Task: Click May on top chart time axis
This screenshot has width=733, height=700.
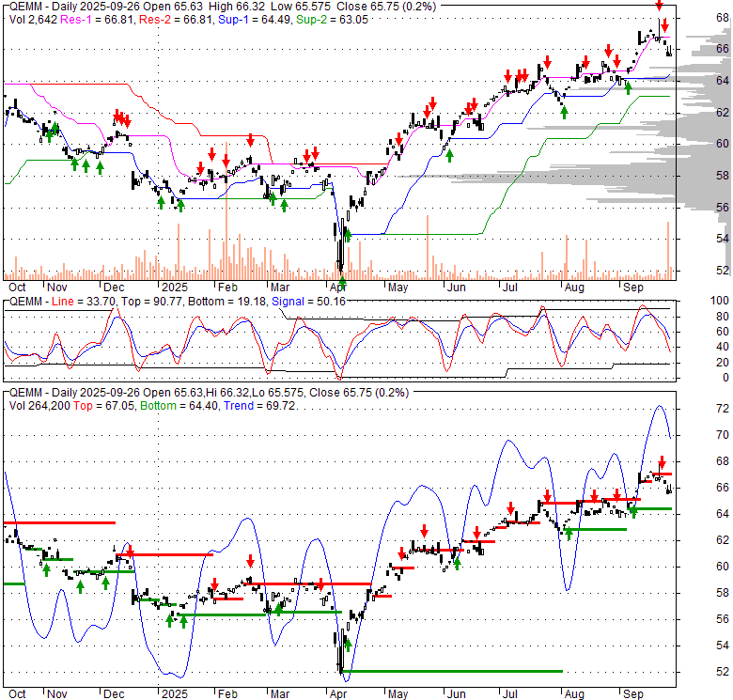Action: [x=398, y=288]
